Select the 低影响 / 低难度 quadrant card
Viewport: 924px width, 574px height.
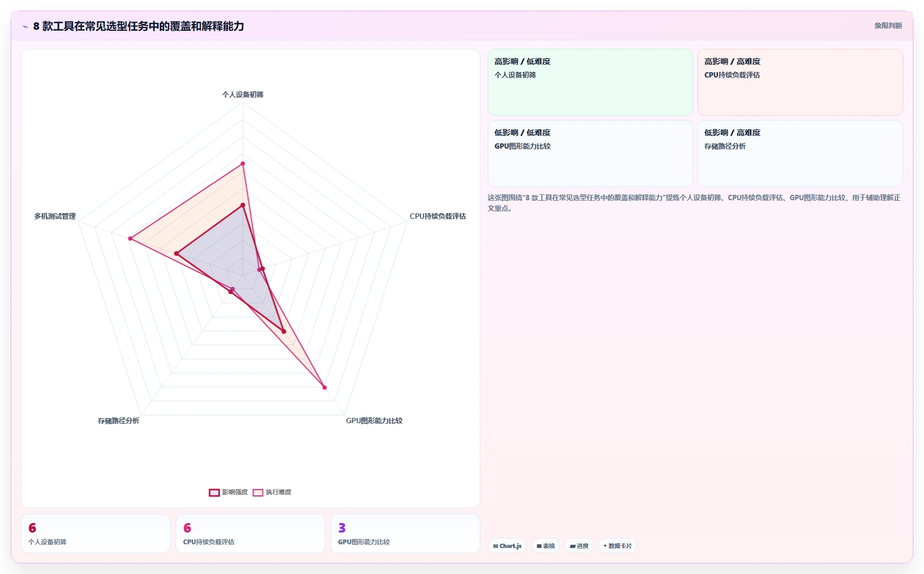(x=590, y=153)
